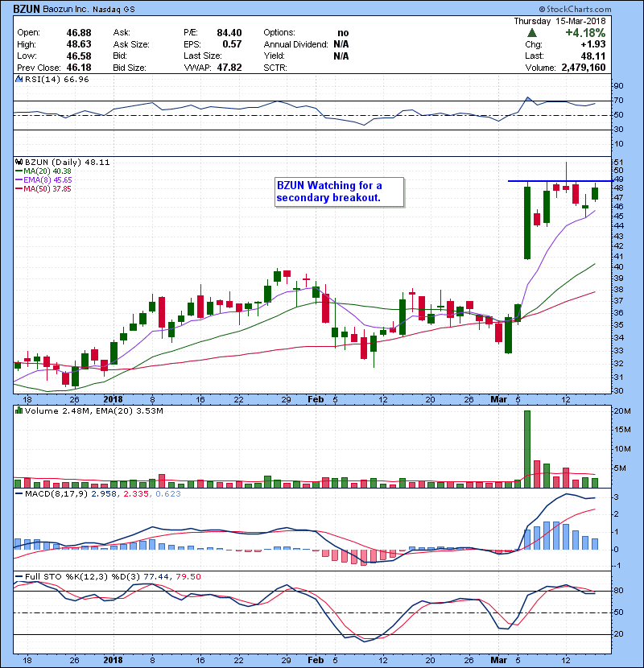Click the Volume 2.48M, EMA(20) 3.53M label
Viewport: 644px width, 668px height.
[94, 410]
